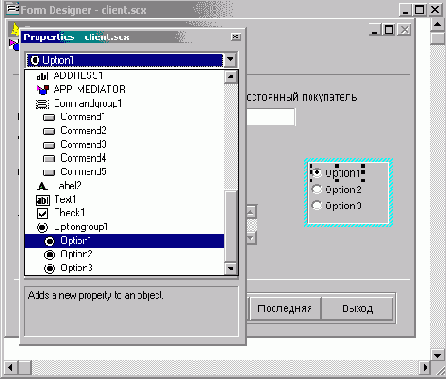Click the ADDHLSCT textbox icon in list
Viewport: 446px width, 379px height.
coord(42,76)
